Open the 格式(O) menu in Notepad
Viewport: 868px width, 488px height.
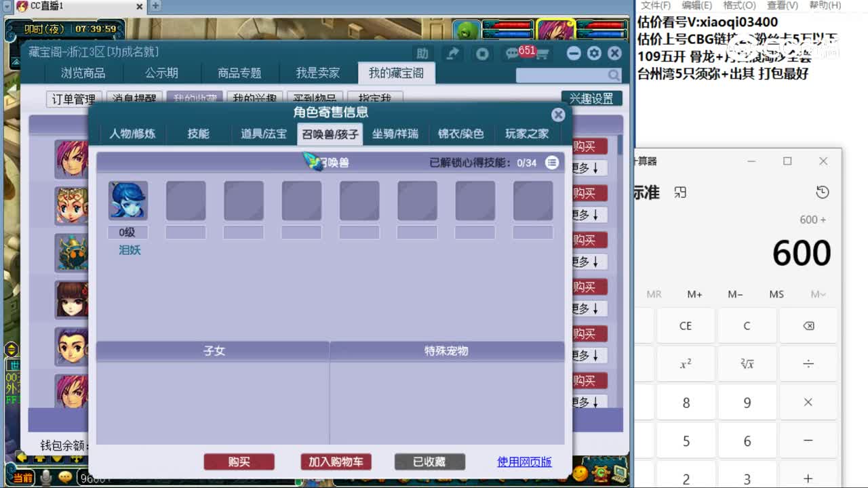(739, 5)
